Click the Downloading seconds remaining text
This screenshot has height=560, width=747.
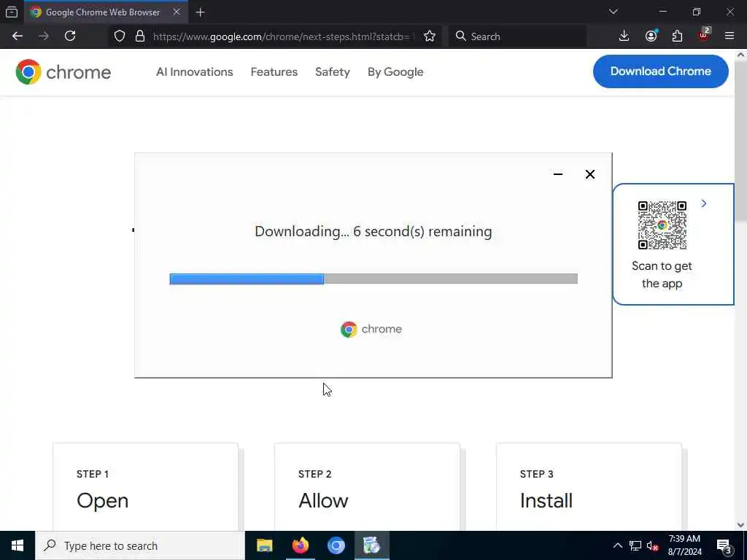(x=373, y=231)
